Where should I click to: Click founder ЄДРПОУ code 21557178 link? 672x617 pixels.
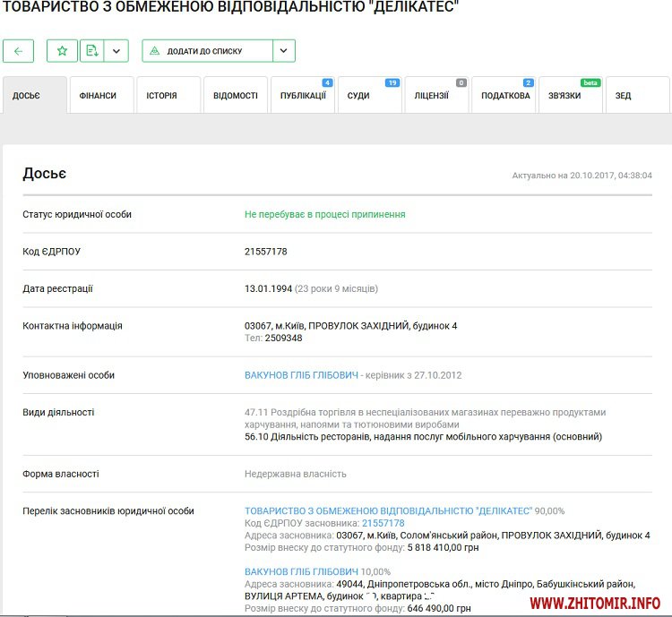click(x=383, y=523)
